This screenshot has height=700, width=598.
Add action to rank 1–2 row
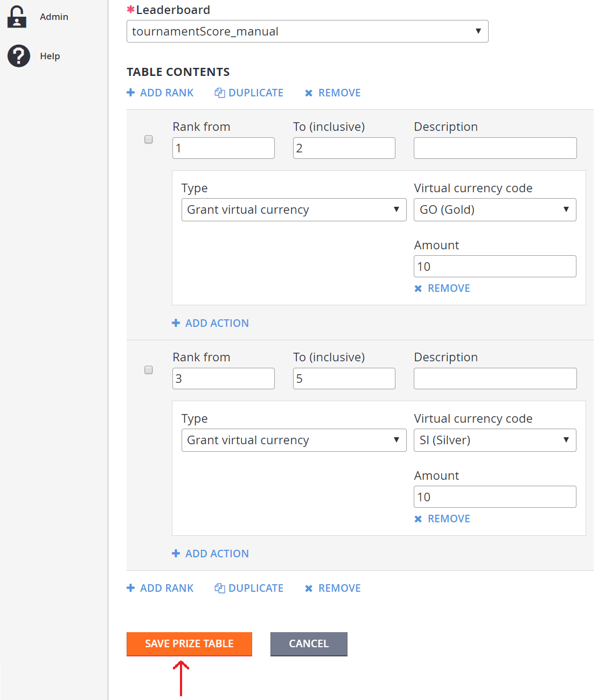coord(211,323)
